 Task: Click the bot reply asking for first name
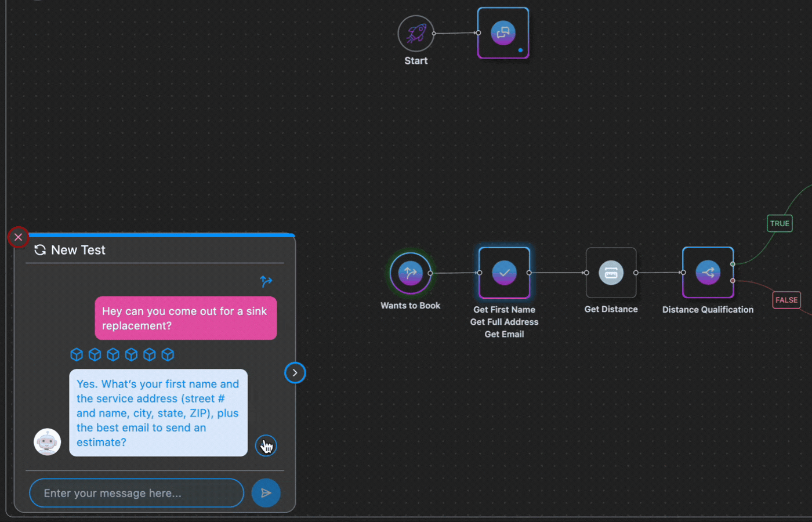158,413
